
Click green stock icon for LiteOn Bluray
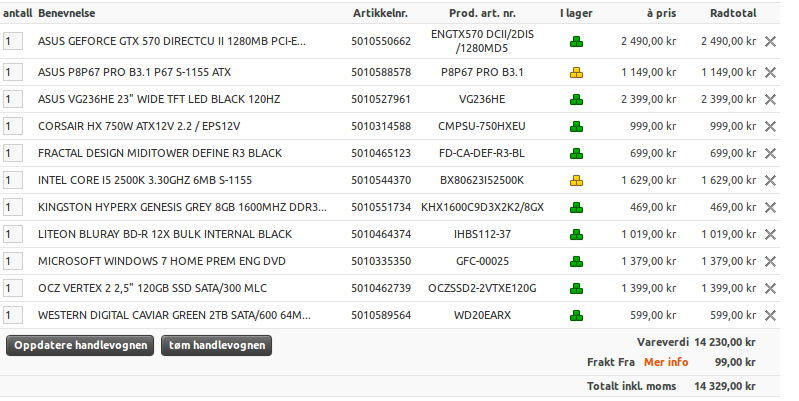pyautogui.click(x=576, y=235)
